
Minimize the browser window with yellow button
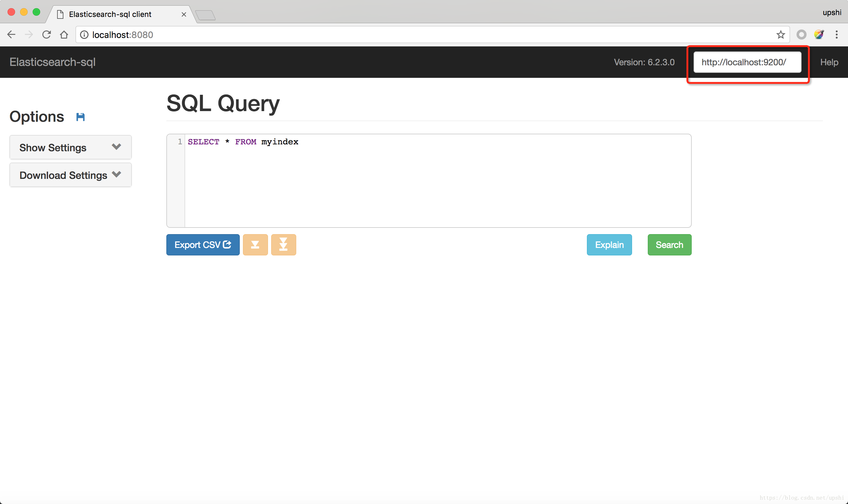coord(24,12)
